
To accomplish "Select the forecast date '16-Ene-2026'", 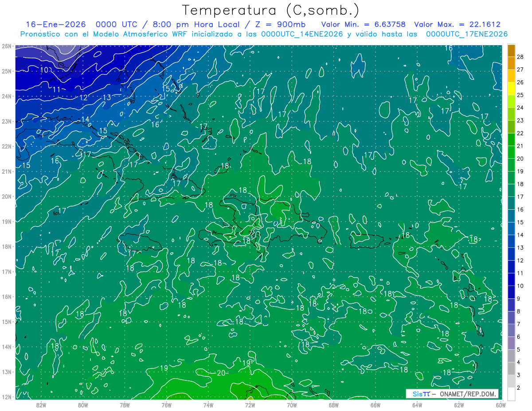I will [x=55, y=24].
